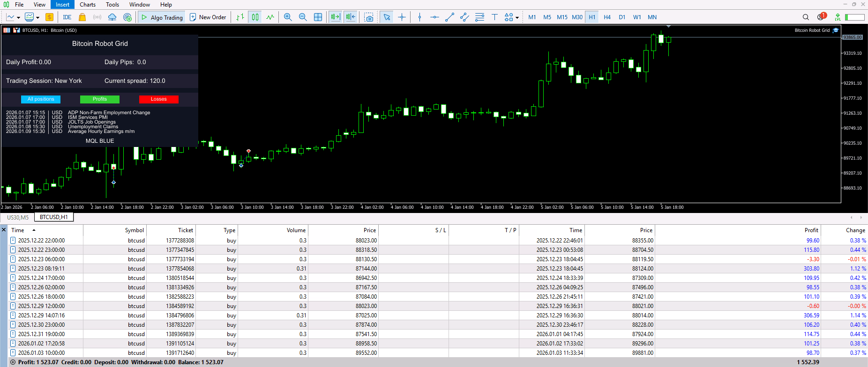Open the MetaEditor IDE
The height and width of the screenshot is (367, 868).
pyautogui.click(x=67, y=17)
